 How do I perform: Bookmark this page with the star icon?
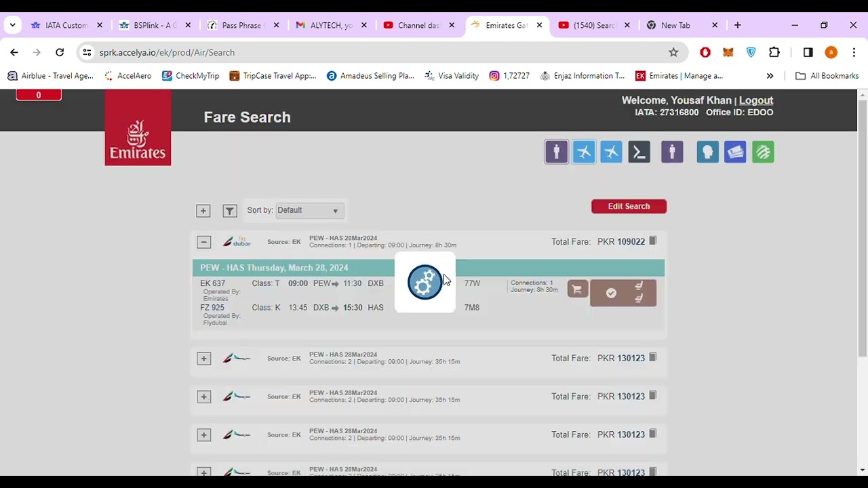click(673, 52)
